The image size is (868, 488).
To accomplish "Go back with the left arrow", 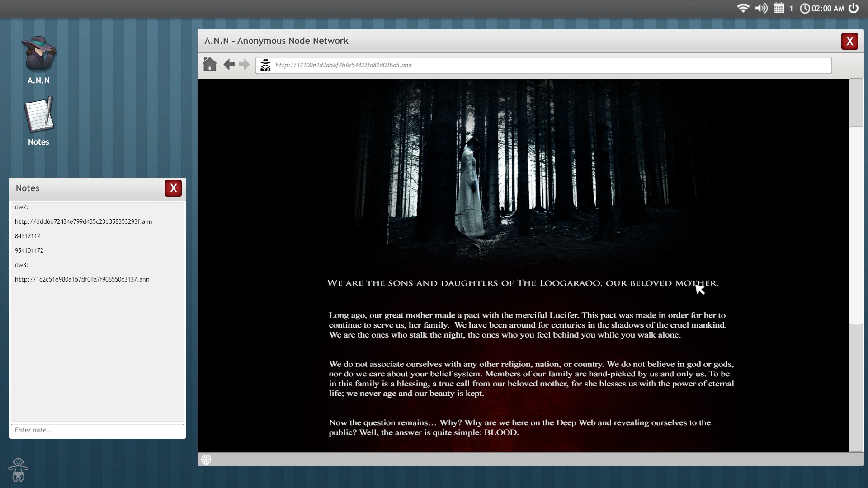I will click(x=229, y=65).
